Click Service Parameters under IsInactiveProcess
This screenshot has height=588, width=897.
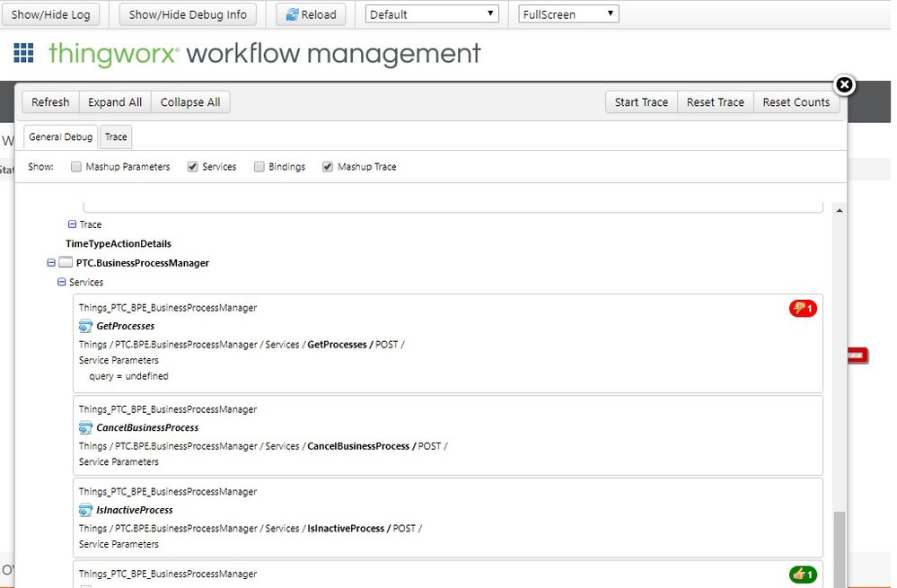(119, 544)
